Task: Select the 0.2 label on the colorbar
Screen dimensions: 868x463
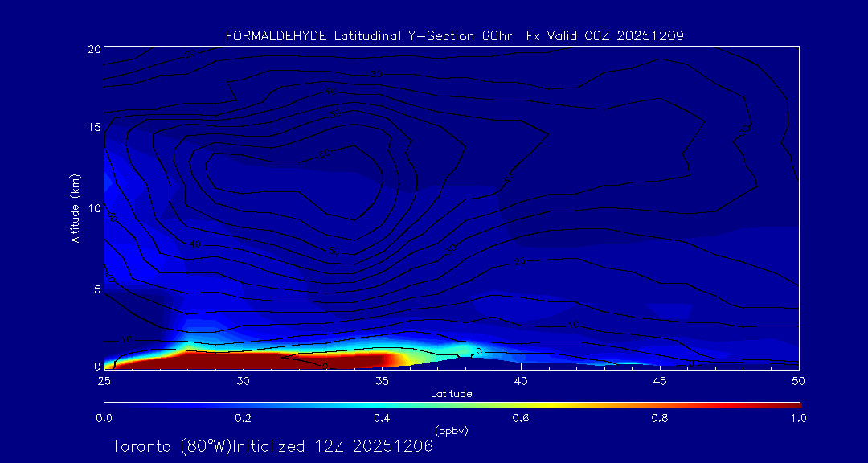Action: coord(243,418)
